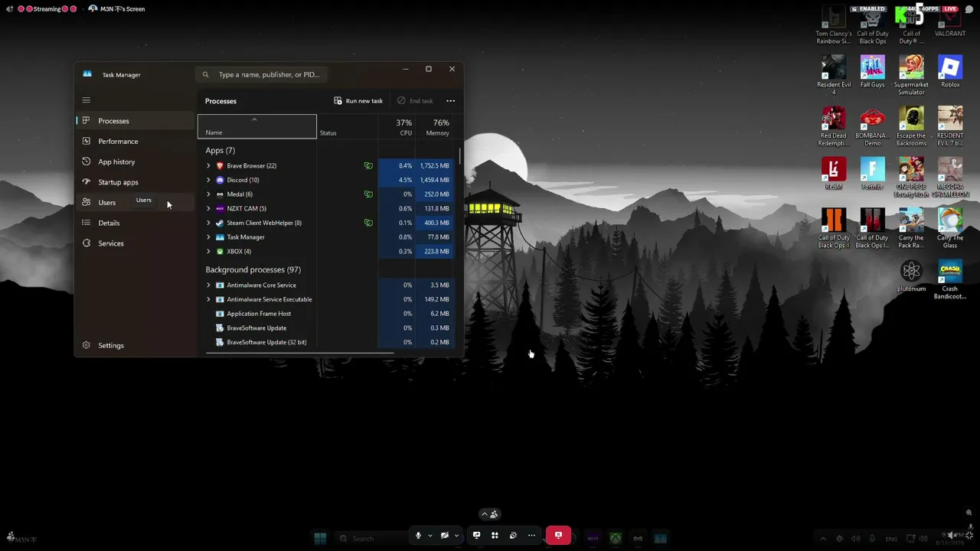This screenshot has width=980, height=551.
Task: Expand the Steam Client WebHelper group
Action: click(208, 223)
